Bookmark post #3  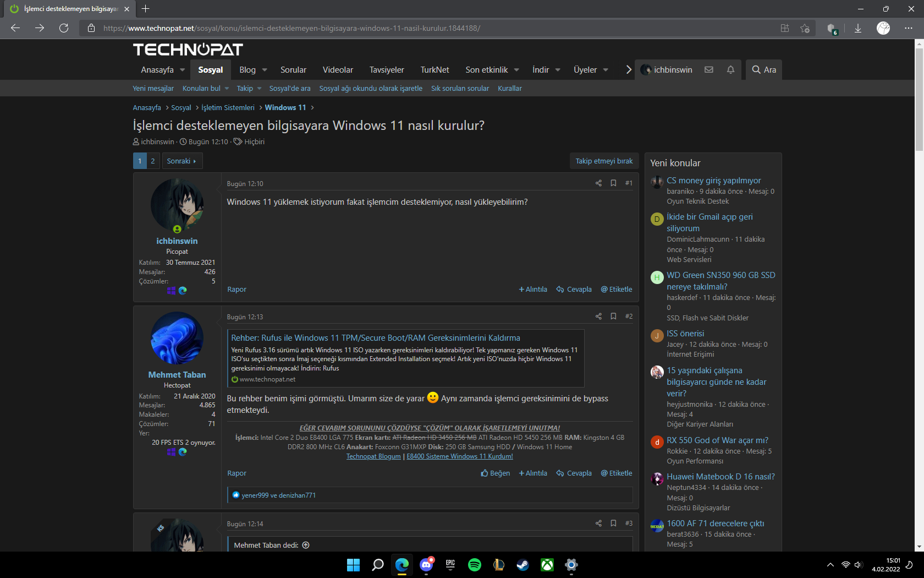pyautogui.click(x=613, y=524)
